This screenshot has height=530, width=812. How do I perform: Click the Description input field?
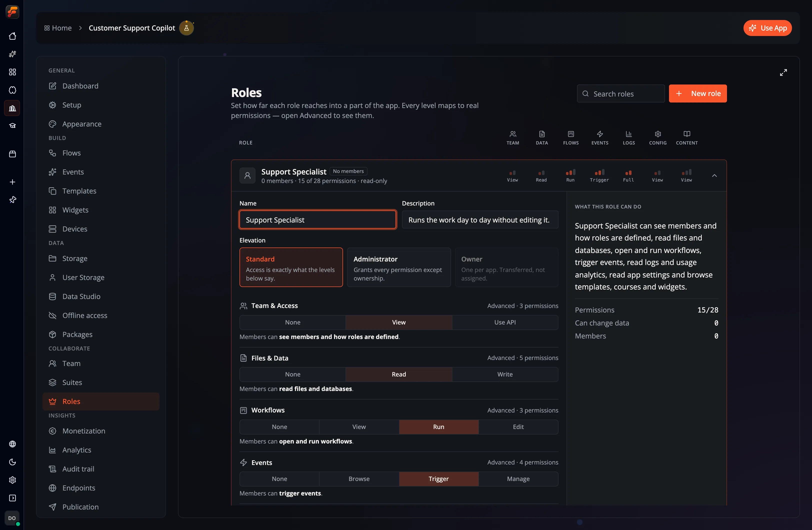click(x=480, y=220)
